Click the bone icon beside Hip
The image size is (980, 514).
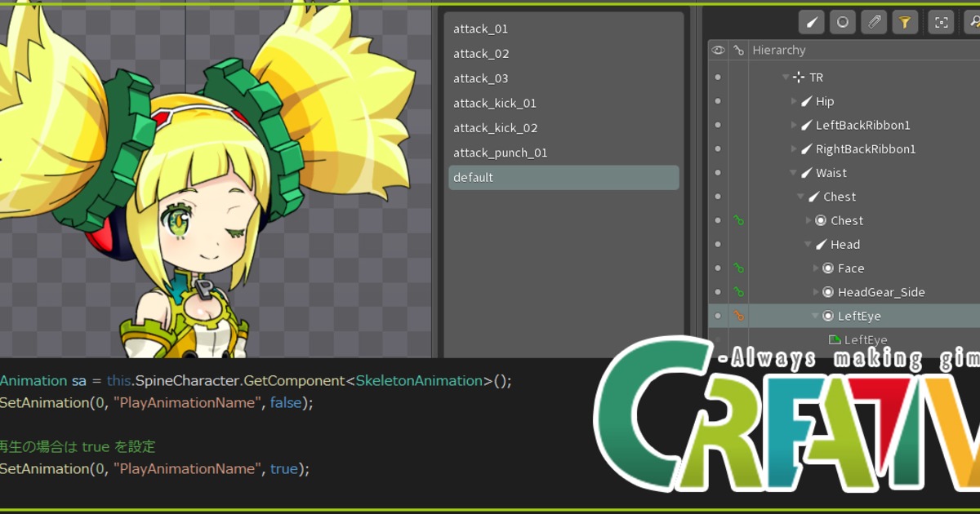(806, 101)
